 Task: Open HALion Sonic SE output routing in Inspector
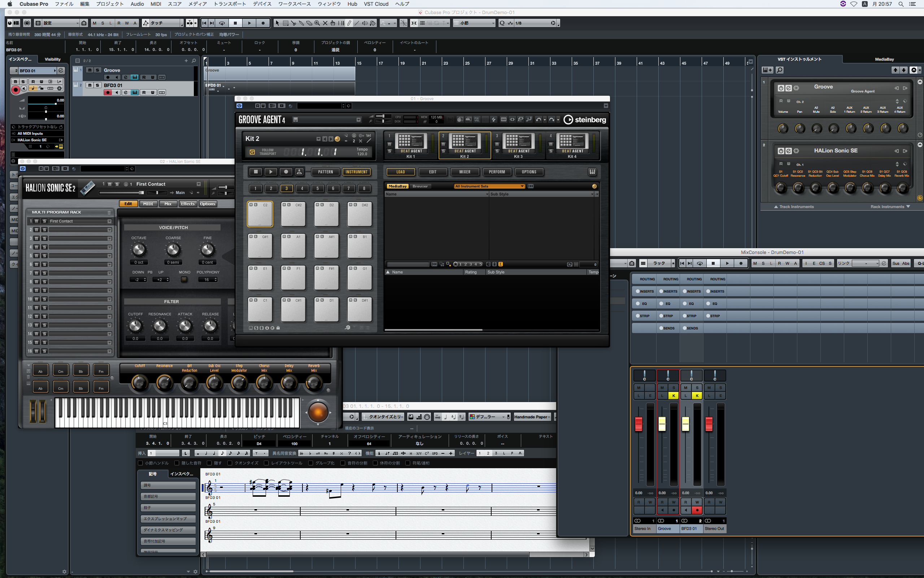37,140
